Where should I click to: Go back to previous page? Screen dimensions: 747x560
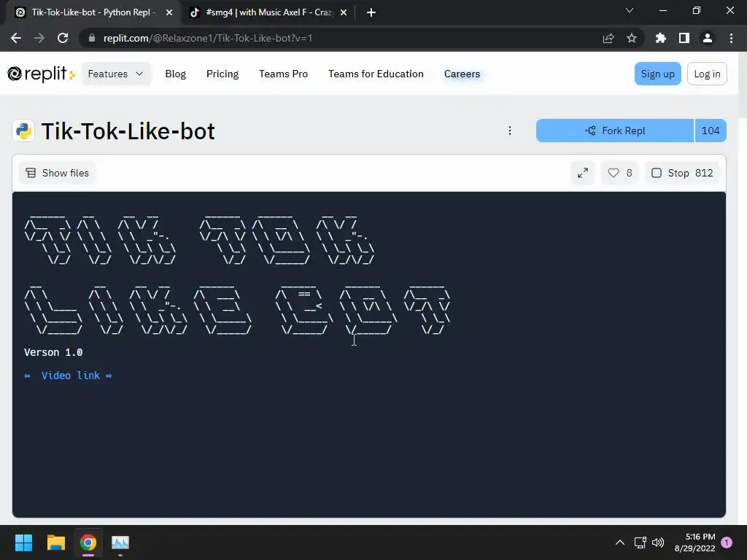coord(16,38)
